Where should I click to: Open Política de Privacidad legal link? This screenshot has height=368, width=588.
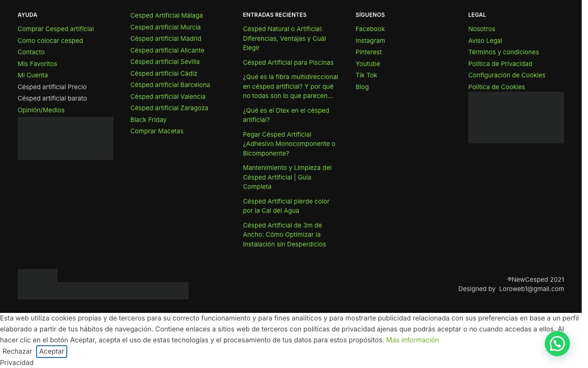coord(500,64)
